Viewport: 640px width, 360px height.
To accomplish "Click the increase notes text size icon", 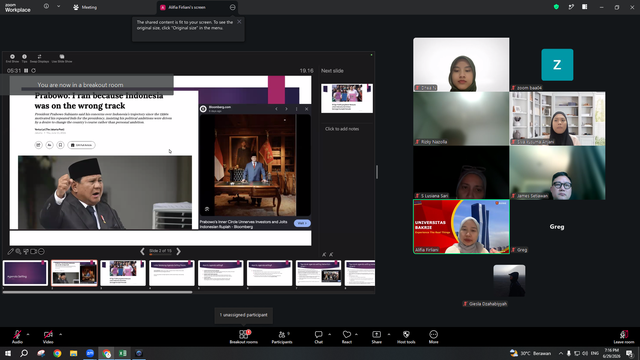I will click(331, 255).
